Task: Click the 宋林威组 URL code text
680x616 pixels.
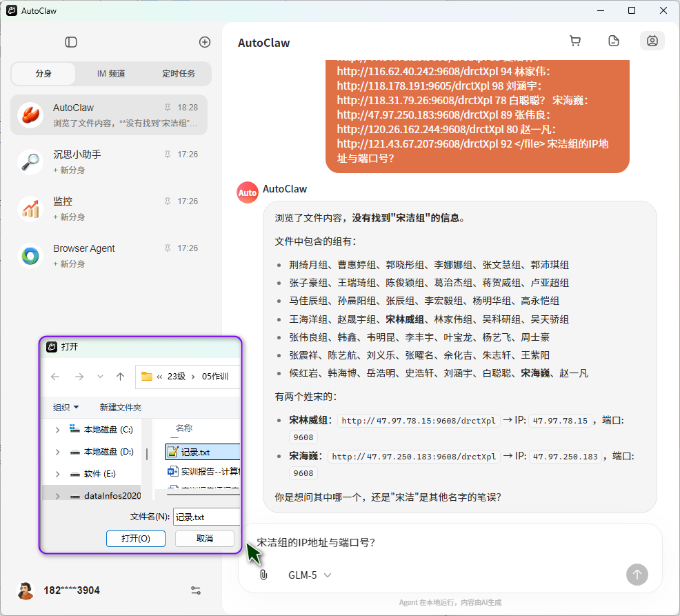Action: 419,420
